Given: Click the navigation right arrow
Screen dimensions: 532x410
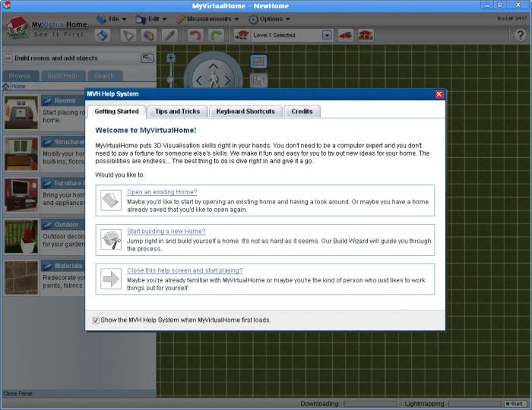Looking at the screenshot, I should tap(227, 81).
